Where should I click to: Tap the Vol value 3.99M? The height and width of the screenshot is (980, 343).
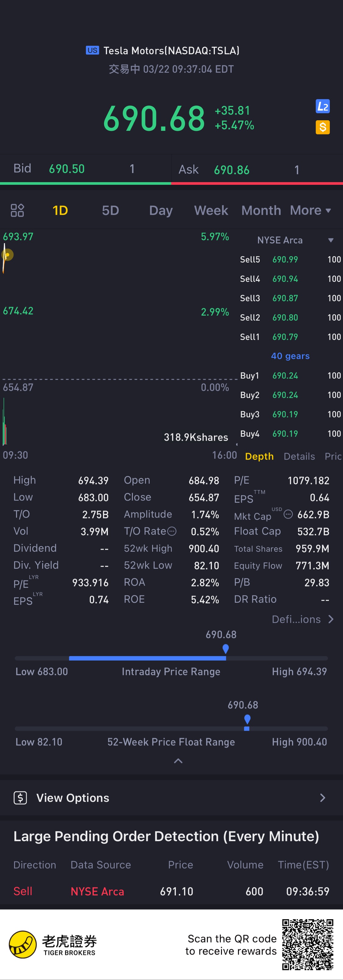click(x=94, y=531)
